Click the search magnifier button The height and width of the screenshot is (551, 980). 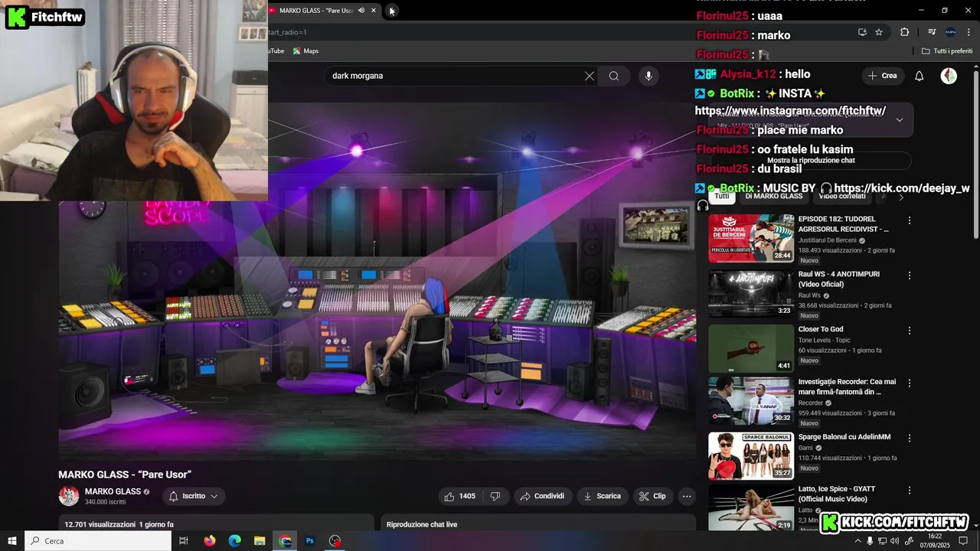click(x=614, y=76)
